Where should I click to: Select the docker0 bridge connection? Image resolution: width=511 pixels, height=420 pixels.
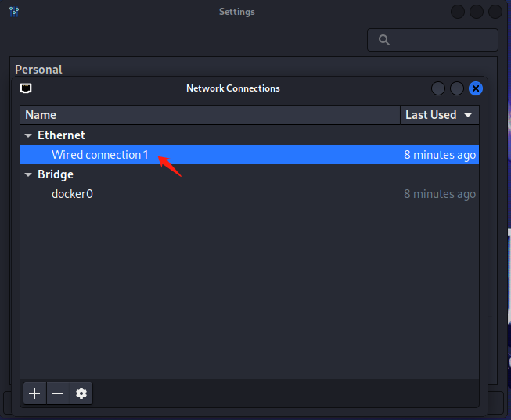pyautogui.click(x=72, y=194)
